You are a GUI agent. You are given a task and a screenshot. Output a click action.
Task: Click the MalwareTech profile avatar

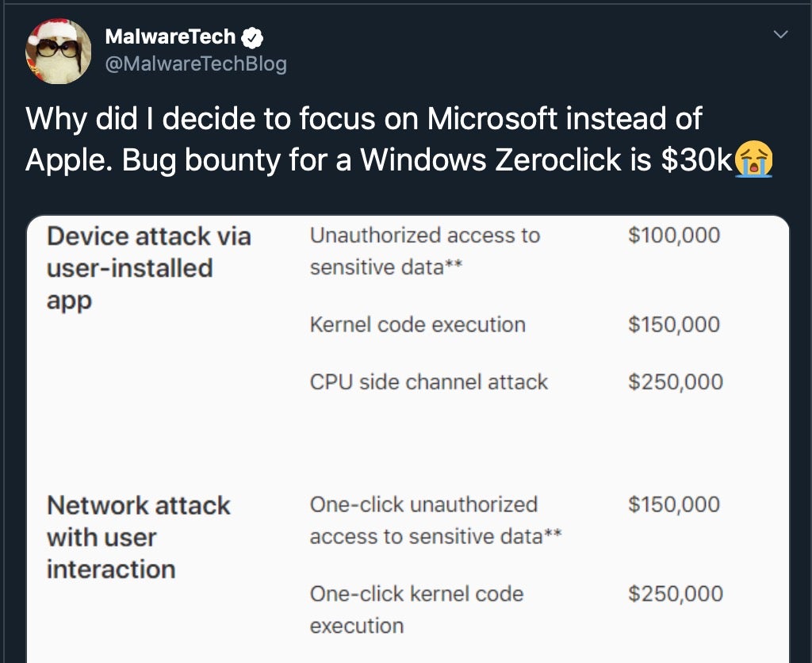pos(58,50)
